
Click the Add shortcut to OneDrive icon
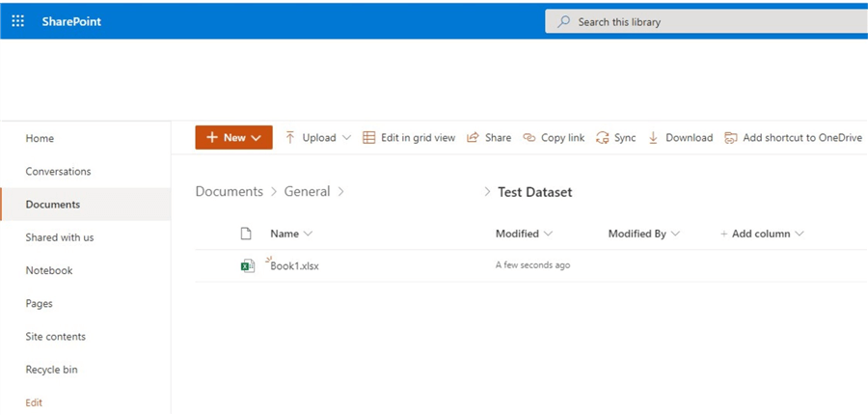tap(731, 138)
